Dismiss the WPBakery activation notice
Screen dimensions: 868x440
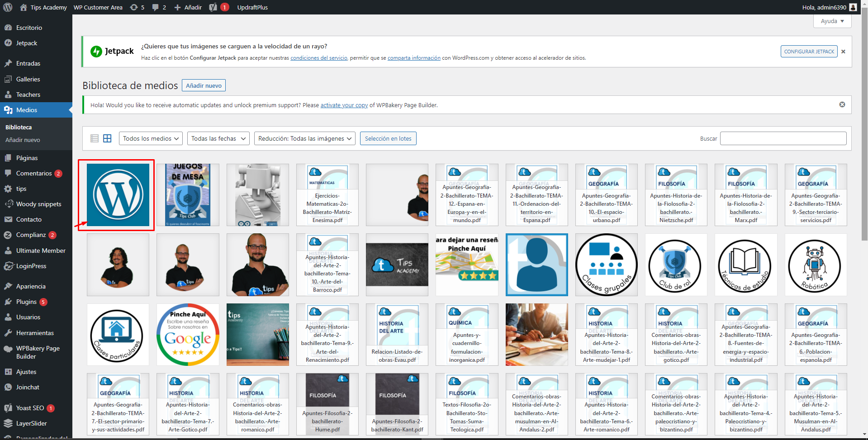[842, 104]
